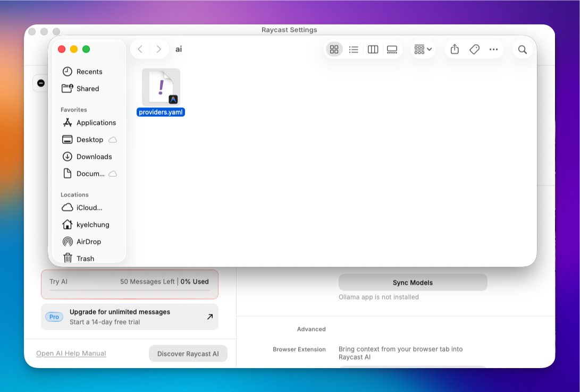This screenshot has height=392, width=580.
Task: Expand the grouping options dropdown
Action: 422,49
